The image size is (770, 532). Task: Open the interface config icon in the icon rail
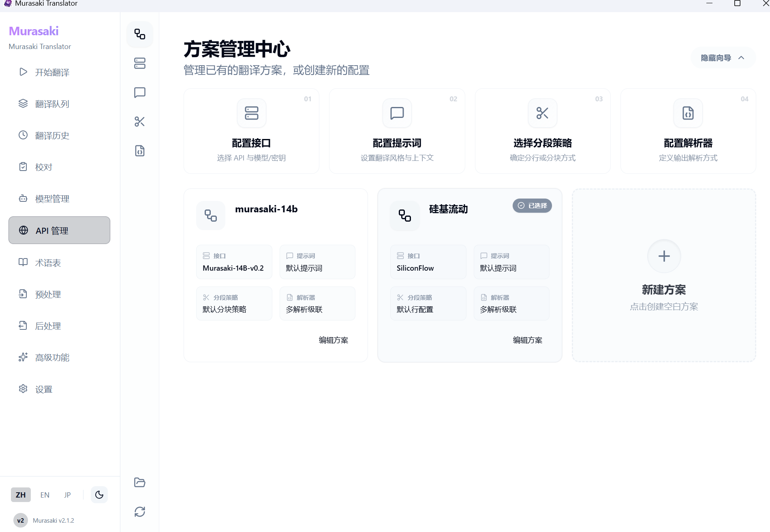140,63
